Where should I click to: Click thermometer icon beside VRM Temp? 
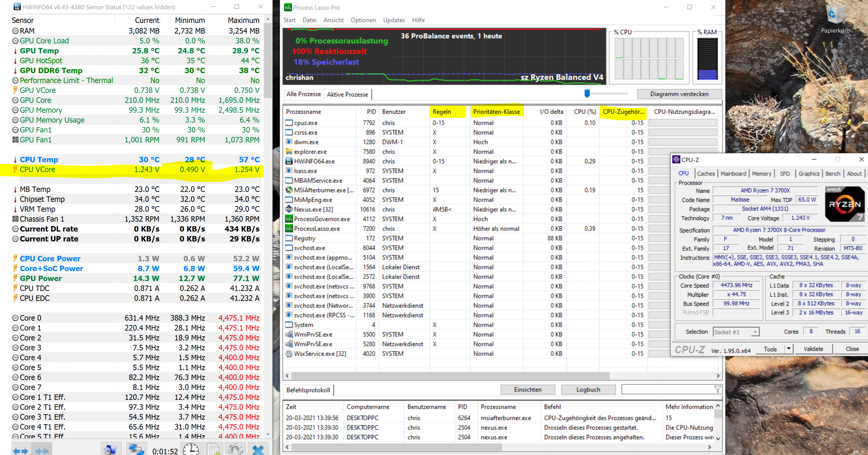(15, 209)
